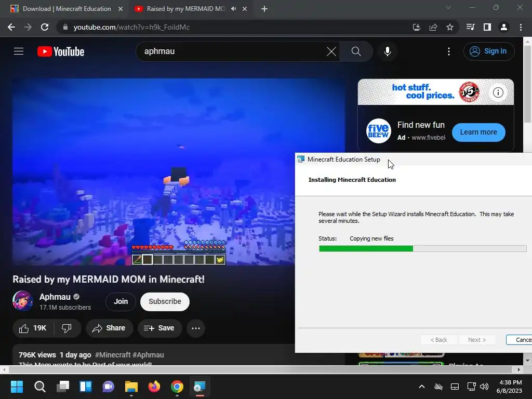Click Cancel in Minecraft Education Setup

point(519,340)
